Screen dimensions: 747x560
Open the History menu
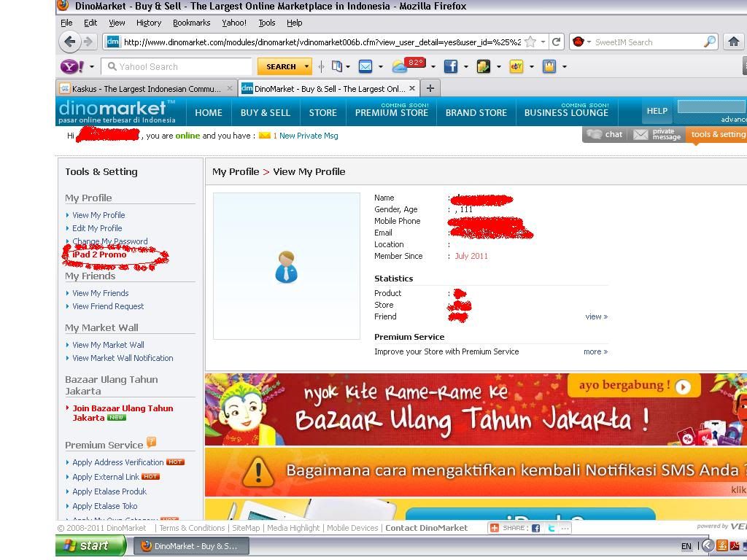(x=149, y=23)
